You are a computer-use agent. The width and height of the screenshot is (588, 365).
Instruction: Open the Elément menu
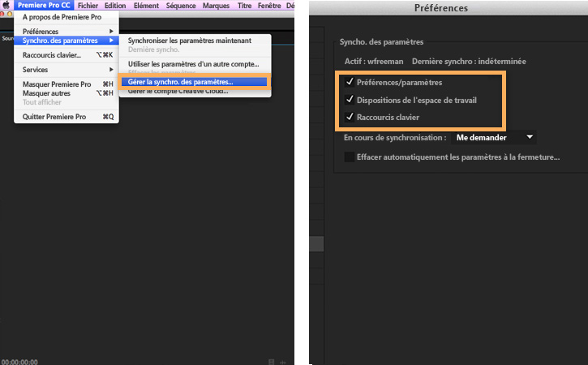(146, 6)
